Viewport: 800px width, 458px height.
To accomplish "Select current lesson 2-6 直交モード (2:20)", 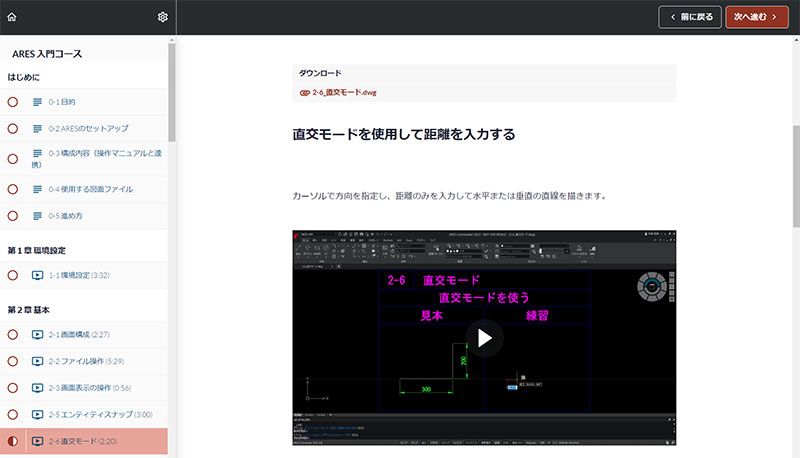I will [84, 441].
